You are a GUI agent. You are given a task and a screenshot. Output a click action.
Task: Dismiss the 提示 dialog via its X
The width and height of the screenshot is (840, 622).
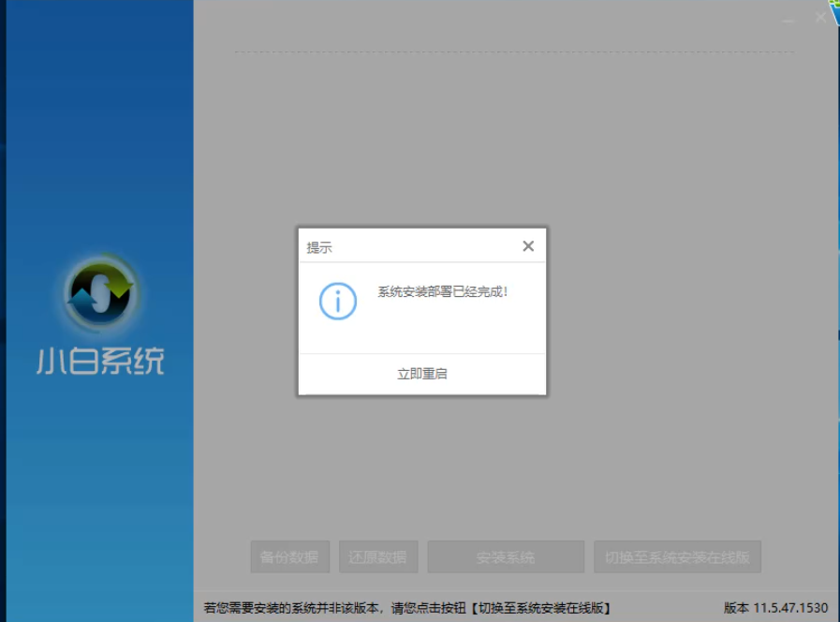click(528, 245)
